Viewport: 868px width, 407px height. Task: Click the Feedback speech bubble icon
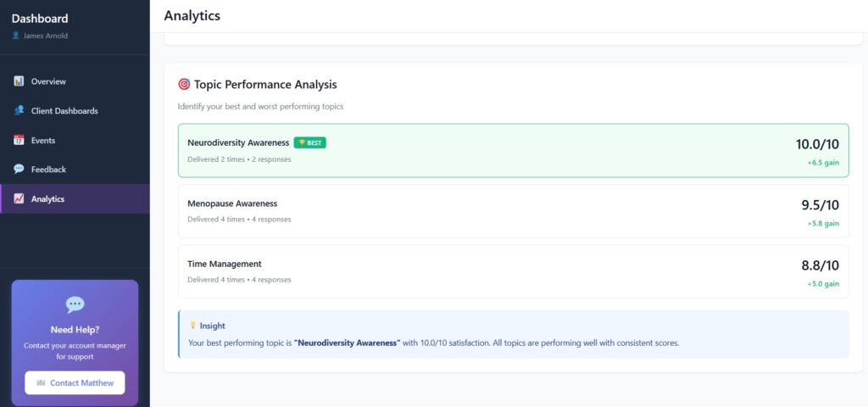(19, 170)
